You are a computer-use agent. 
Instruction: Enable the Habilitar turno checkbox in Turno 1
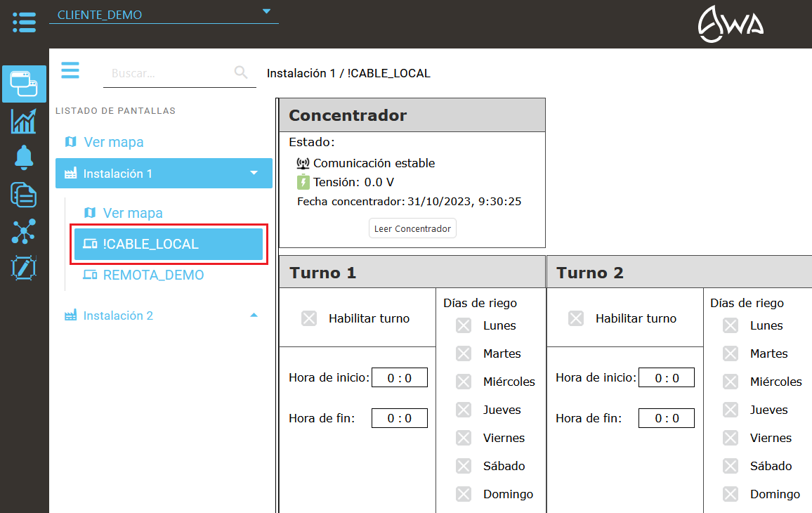(309, 318)
